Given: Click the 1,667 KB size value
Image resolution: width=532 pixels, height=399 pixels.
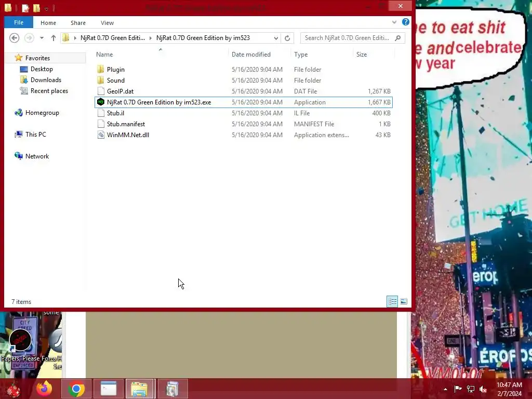Looking at the screenshot, I should [x=379, y=102].
